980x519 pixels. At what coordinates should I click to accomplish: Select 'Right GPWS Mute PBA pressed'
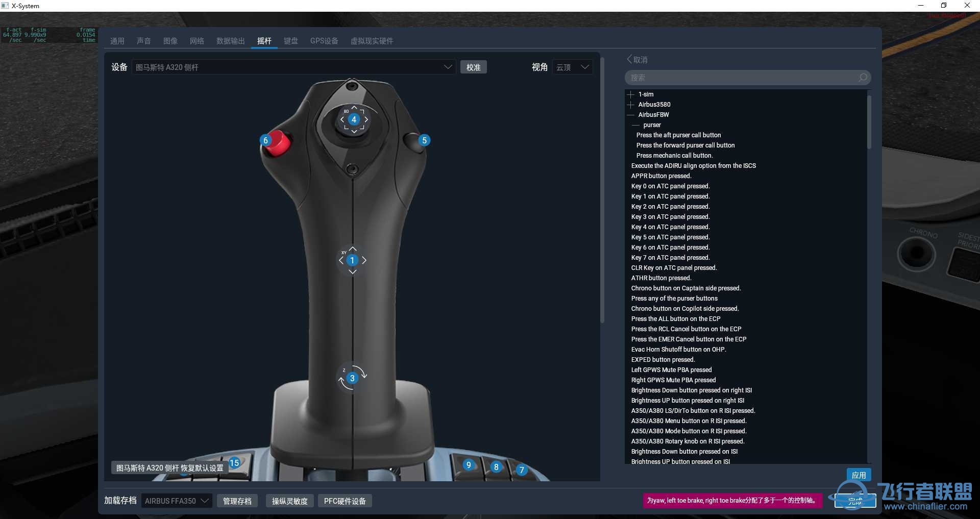(673, 380)
